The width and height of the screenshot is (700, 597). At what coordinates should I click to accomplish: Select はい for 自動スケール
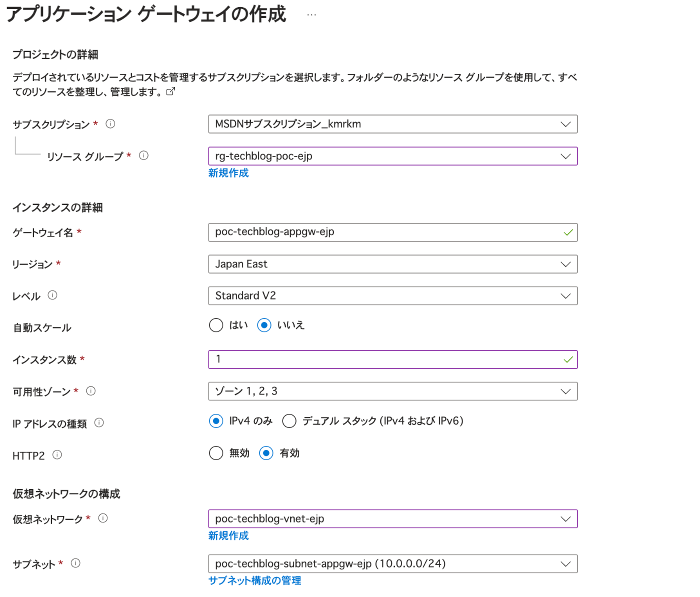pyautogui.click(x=216, y=325)
